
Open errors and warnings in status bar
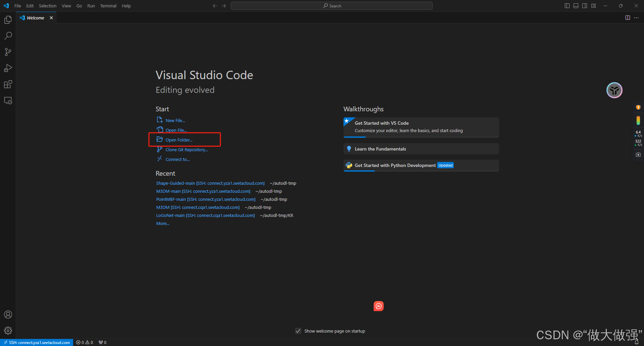(85, 342)
